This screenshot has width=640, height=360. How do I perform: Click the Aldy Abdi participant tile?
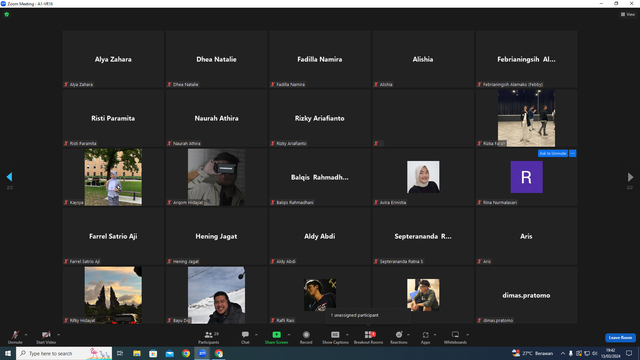[320, 236]
